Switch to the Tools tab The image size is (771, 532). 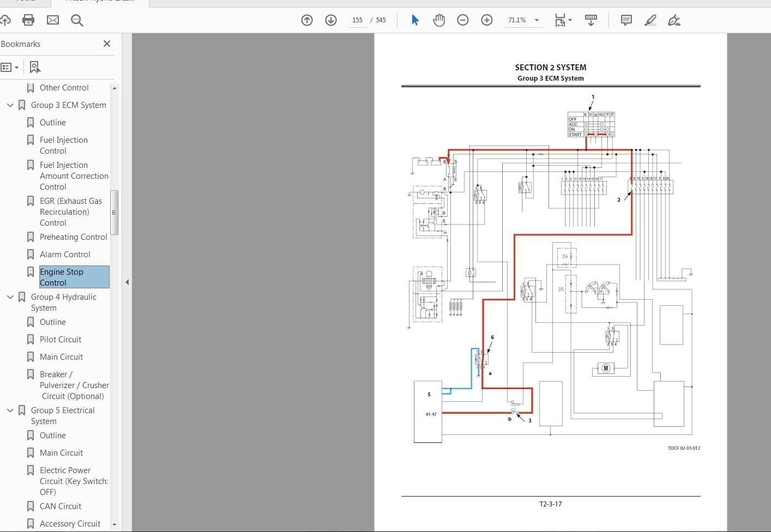(x=26, y=2)
